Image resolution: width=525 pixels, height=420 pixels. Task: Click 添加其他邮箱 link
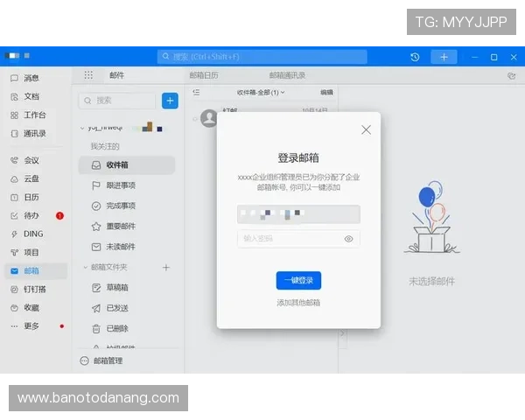[298, 303]
